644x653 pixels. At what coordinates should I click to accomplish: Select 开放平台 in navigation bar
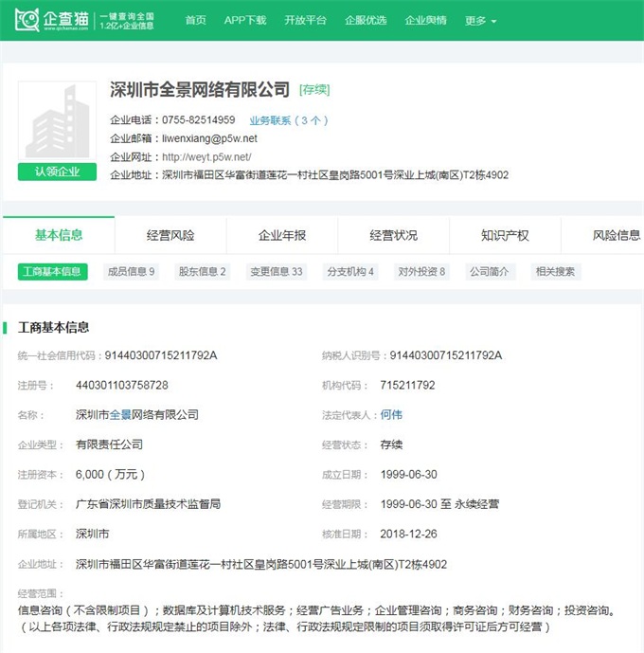305,21
